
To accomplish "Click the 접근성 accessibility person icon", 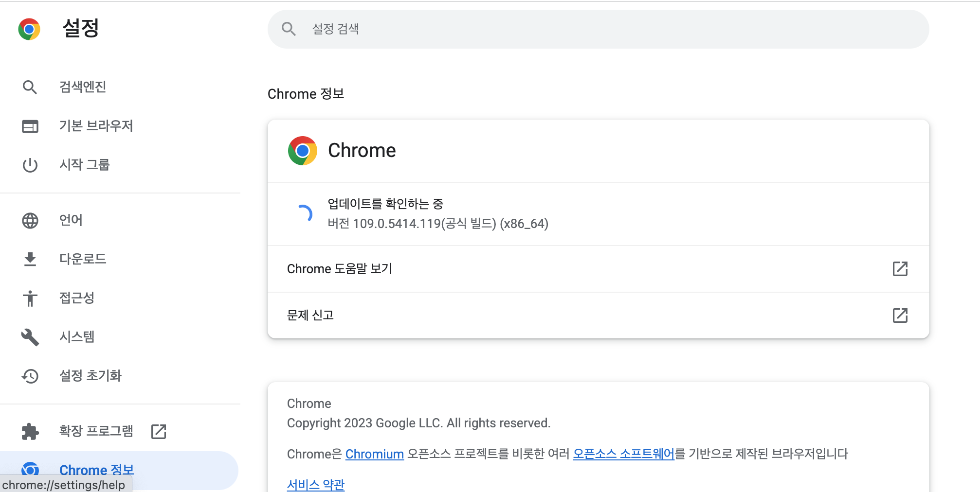I will pos(30,299).
